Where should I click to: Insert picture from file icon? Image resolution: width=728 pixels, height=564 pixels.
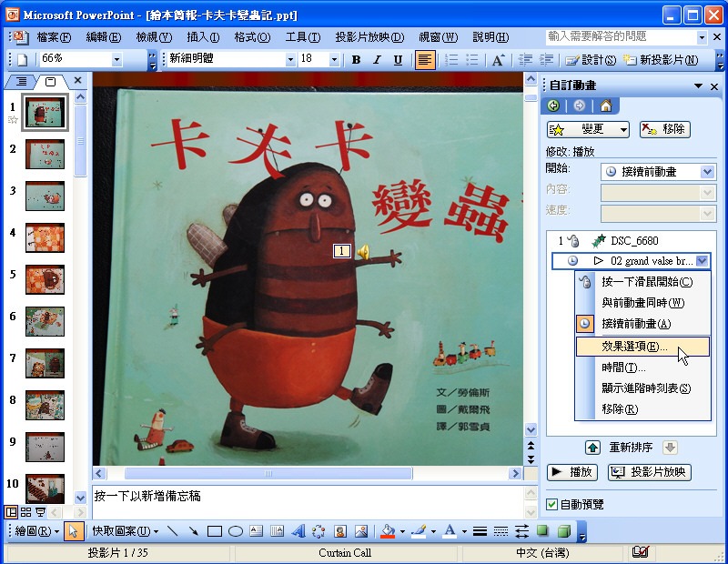tap(361, 531)
